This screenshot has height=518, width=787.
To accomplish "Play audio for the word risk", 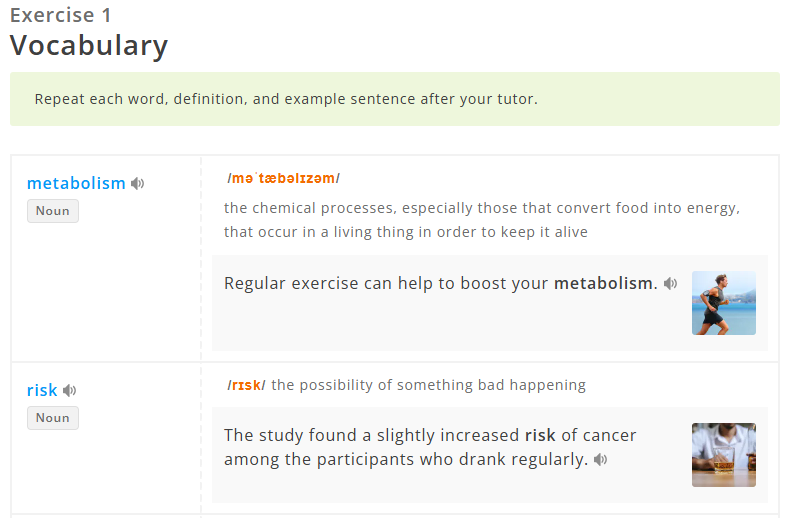I will pos(70,390).
